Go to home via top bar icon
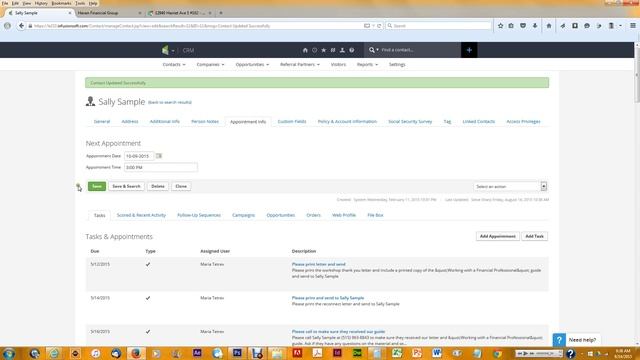 (x=305, y=50)
